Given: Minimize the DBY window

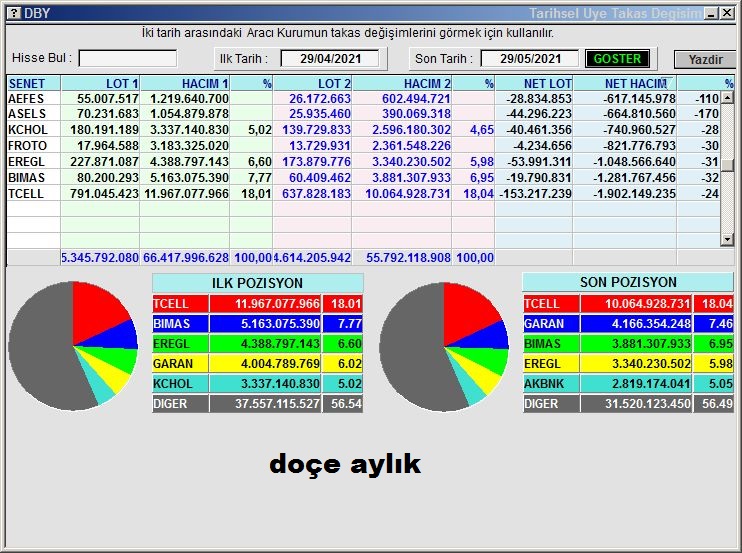Looking at the screenshot, I should 711,13.
